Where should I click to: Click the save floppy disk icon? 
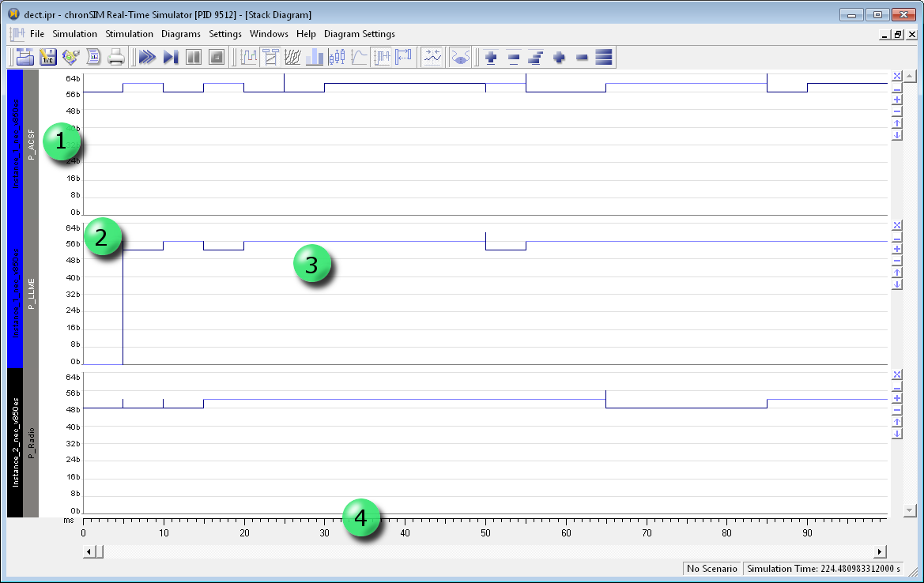click(x=47, y=57)
